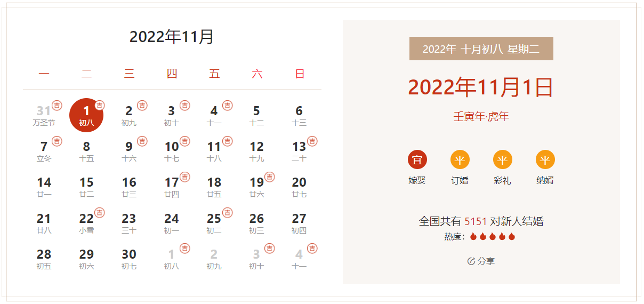Select greyed December 4 十一 date
644x304 pixels.
click(x=299, y=259)
